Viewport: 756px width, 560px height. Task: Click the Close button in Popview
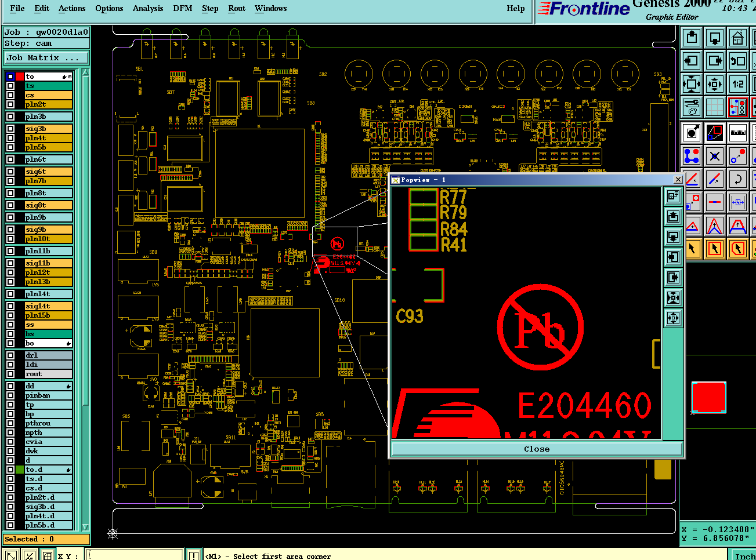point(537,449)
